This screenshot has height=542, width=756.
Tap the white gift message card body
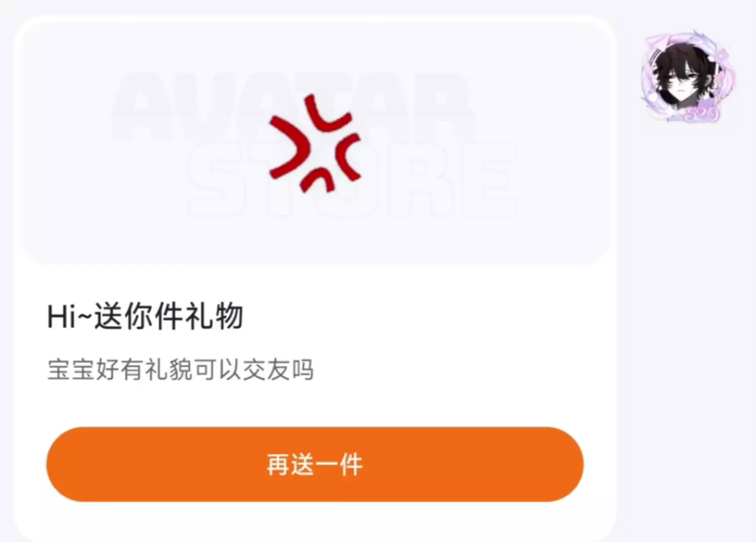315,279
